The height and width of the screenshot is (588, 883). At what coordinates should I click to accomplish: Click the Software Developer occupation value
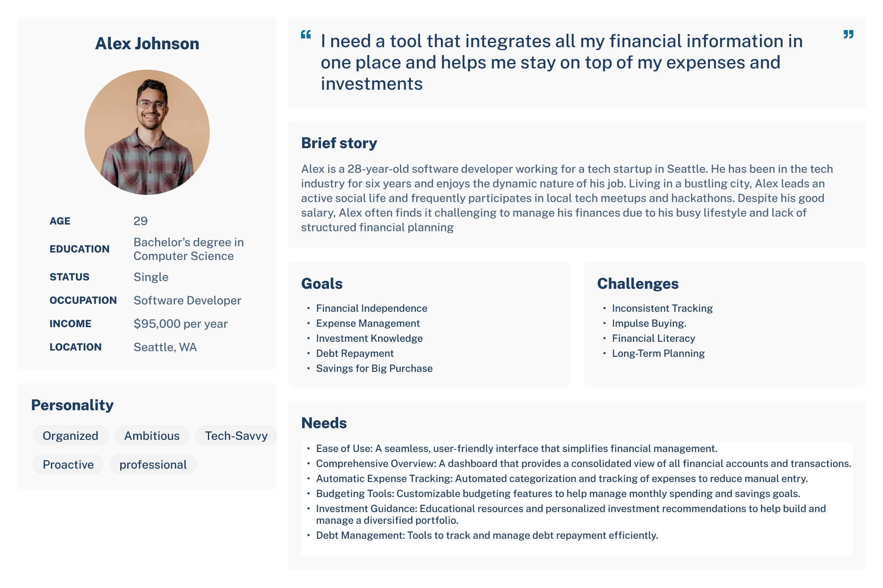pyautogui.click(x=187, y=300)
